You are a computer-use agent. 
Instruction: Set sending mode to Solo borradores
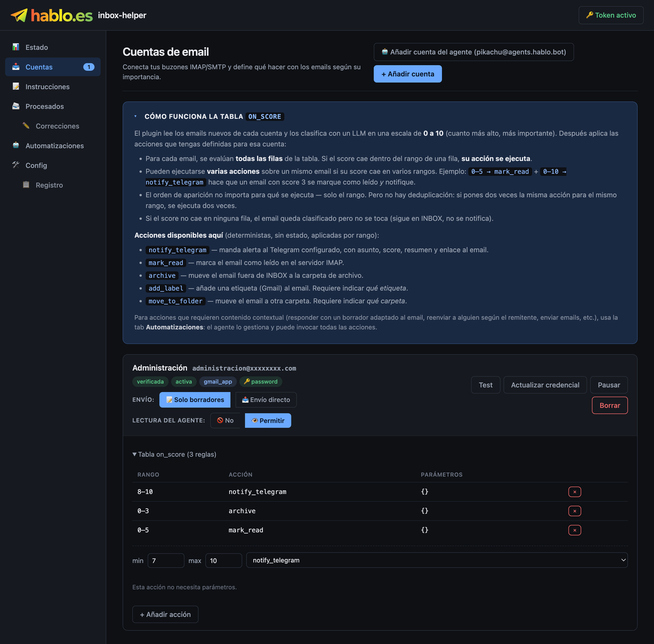click(x=195, y=400)
